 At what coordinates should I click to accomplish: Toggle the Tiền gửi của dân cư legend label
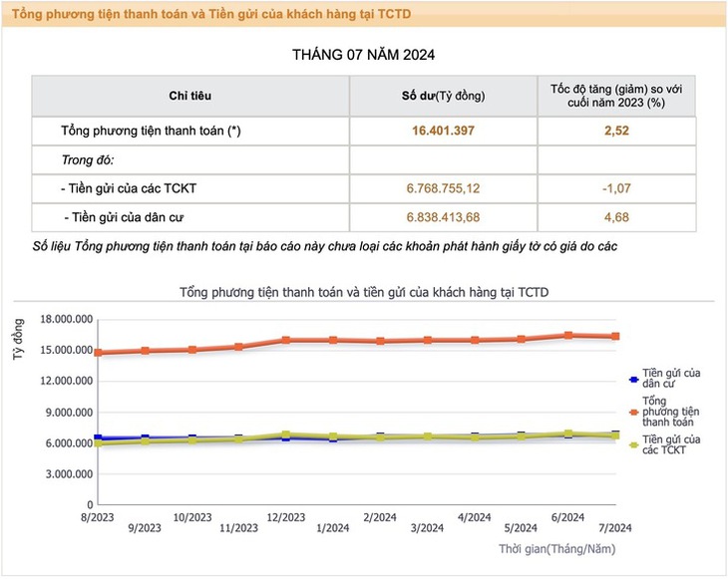[x=671, y=379]
